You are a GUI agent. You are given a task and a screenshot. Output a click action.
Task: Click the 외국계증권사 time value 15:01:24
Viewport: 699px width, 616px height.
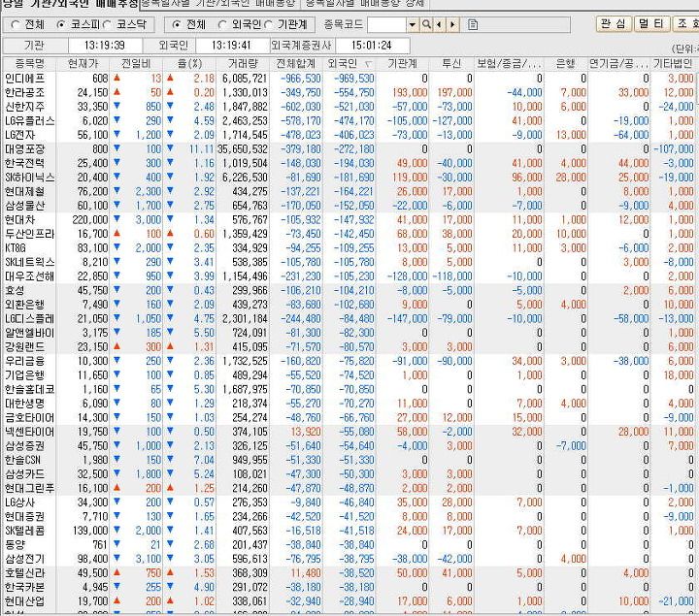coord(371,46)
